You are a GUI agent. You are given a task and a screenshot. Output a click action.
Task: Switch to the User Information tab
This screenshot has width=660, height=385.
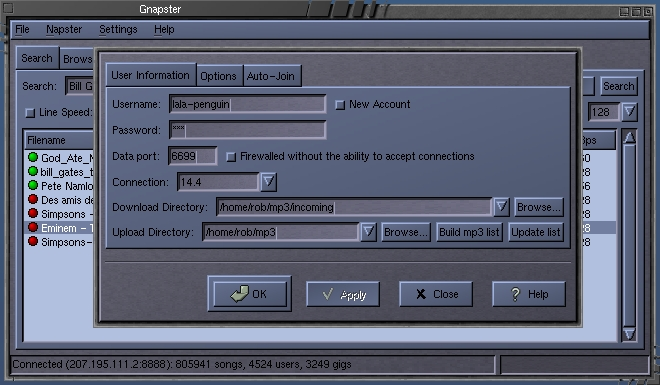point(151,75)
